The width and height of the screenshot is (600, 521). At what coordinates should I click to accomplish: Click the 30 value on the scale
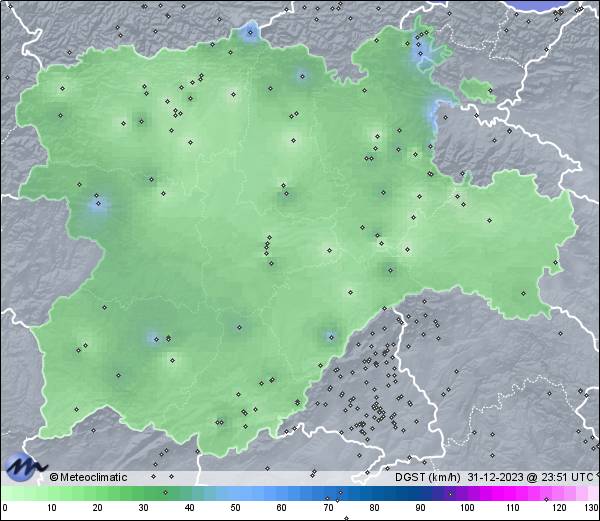(143, 508)
